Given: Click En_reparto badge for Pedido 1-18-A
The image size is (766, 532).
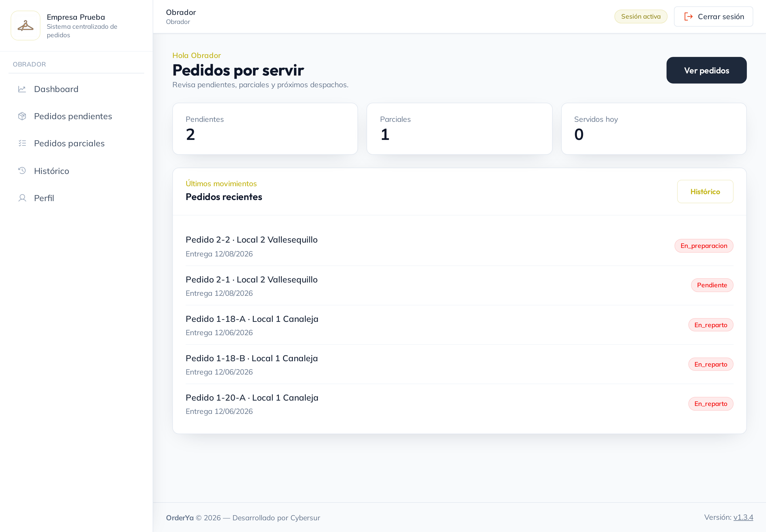Looking at the screenshot, I should pos(711,325).
